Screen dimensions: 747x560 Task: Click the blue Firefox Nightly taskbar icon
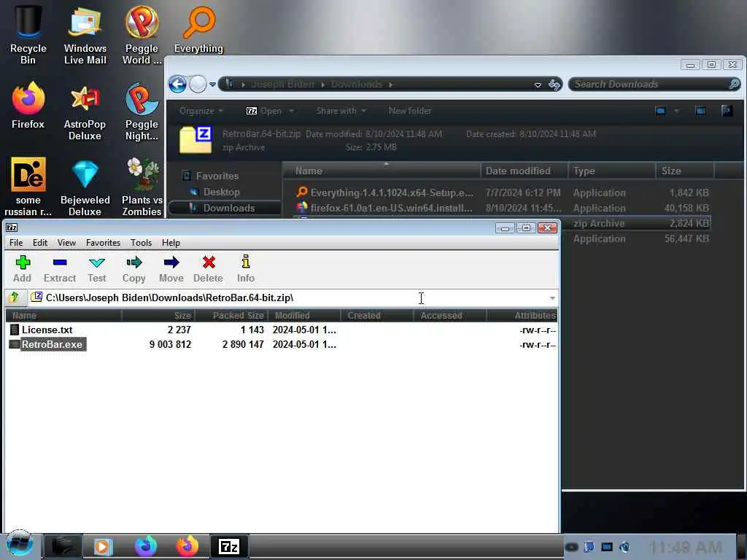point(146,545)
